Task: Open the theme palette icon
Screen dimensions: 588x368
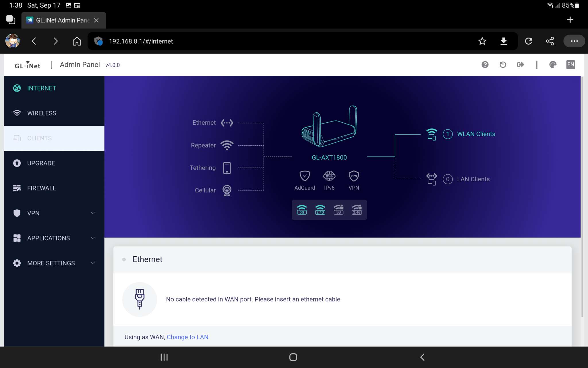Action: 553,65
